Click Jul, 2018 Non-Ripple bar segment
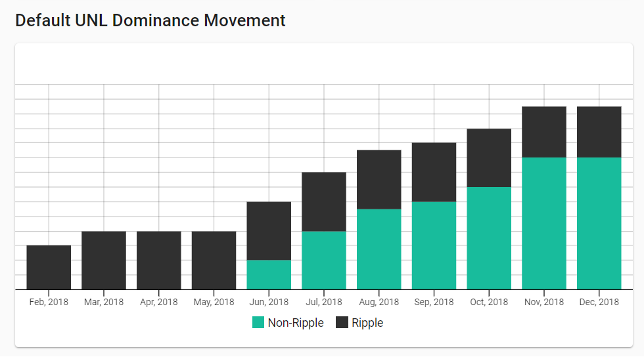 (x=324, y=260)
